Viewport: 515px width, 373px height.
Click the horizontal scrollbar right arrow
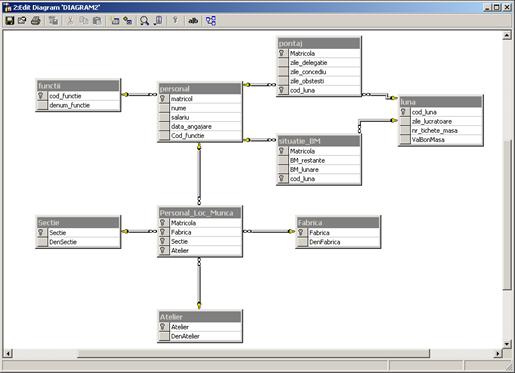(x=498, y=353)
